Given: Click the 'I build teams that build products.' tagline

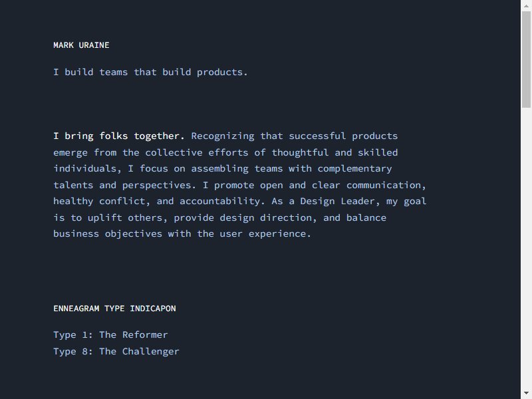Looking at the screenshot, I should point(150,72).
